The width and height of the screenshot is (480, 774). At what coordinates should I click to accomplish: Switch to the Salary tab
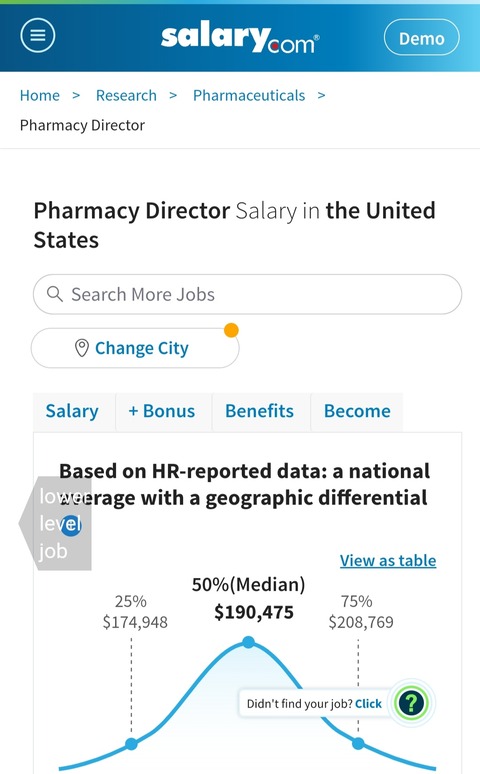(72, 411)
